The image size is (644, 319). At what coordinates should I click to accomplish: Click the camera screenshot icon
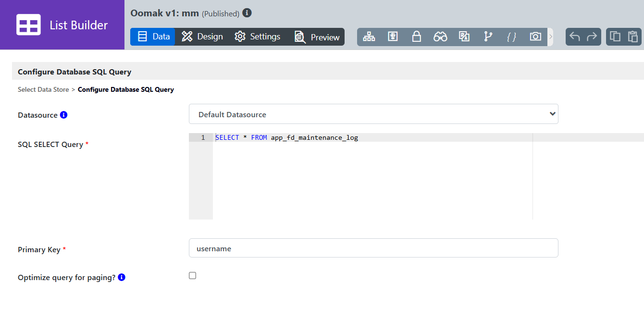tap(535, 37)
